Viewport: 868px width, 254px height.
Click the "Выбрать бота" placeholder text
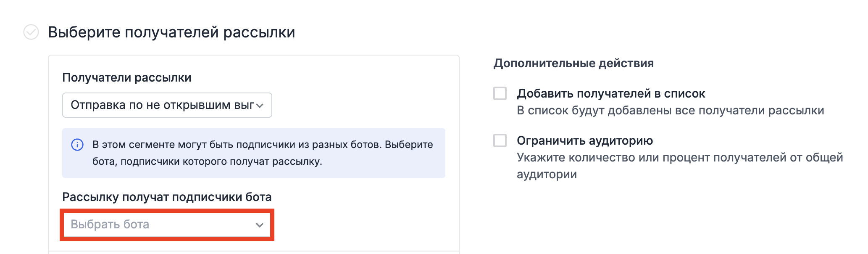110,225
